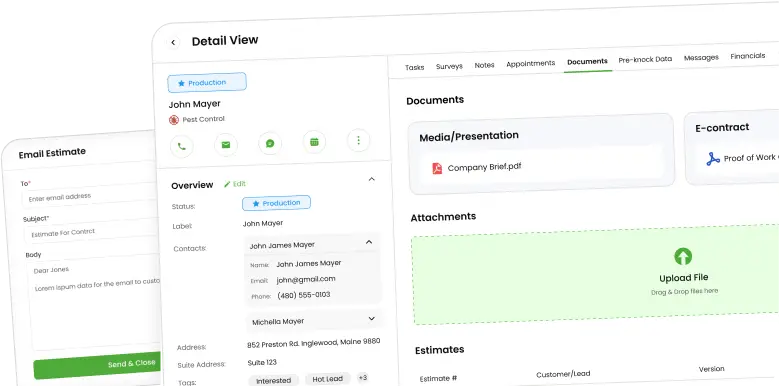Open the Appointments tab

pos(531,64)
